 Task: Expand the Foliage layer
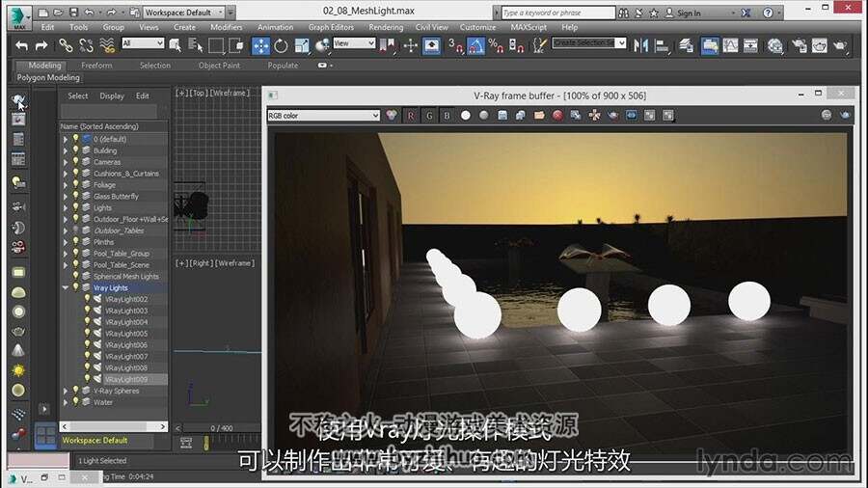[x=66, y=185]
